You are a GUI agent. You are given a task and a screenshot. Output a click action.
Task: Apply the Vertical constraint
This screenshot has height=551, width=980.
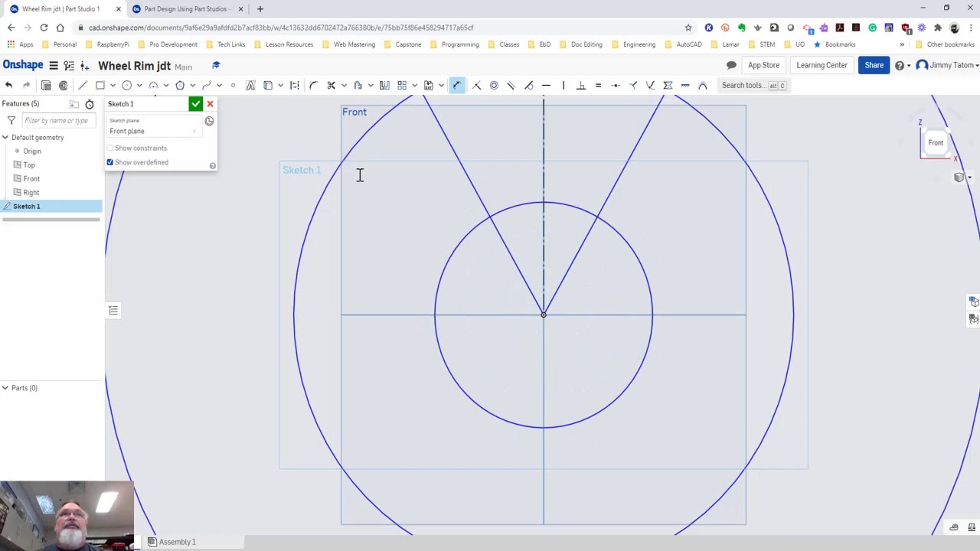563,85
